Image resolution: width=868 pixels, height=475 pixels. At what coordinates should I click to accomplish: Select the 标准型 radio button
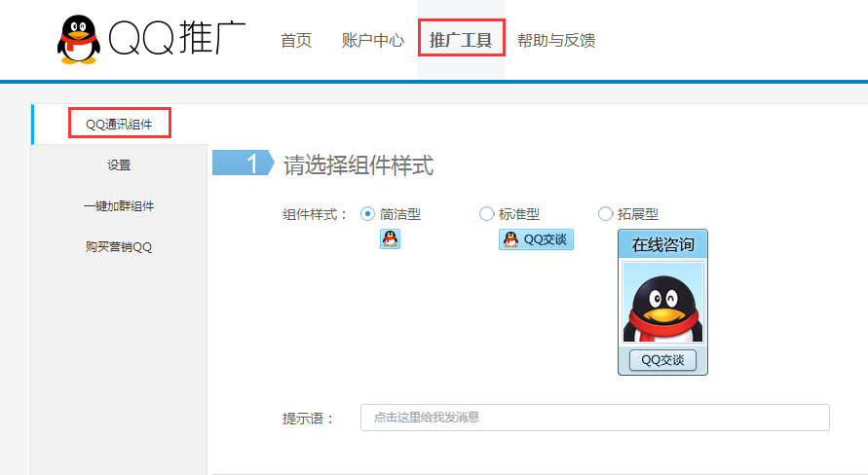[486, 213]
